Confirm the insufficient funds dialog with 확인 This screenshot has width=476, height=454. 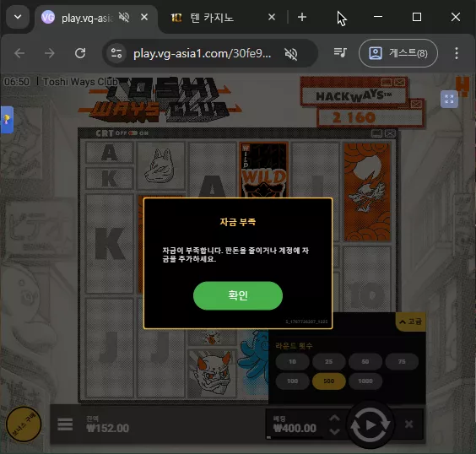point(238,295)
